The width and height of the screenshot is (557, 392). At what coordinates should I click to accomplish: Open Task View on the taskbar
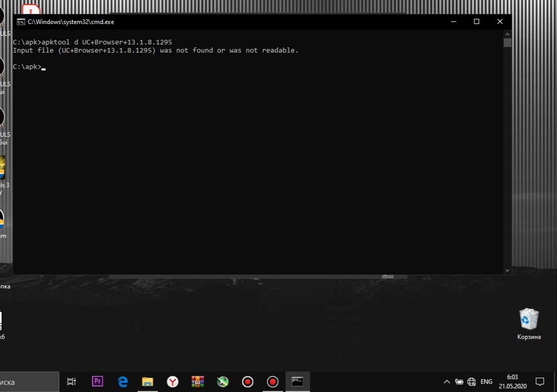[71, 382]
